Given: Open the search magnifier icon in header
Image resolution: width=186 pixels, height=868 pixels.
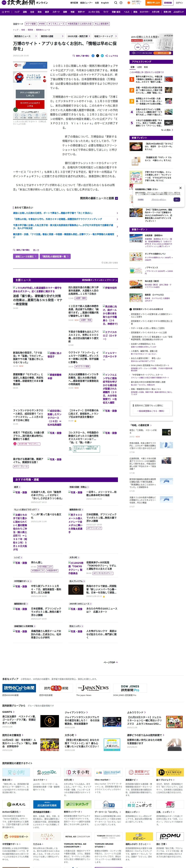Looking at the screenshot, I should coord(116,3).
